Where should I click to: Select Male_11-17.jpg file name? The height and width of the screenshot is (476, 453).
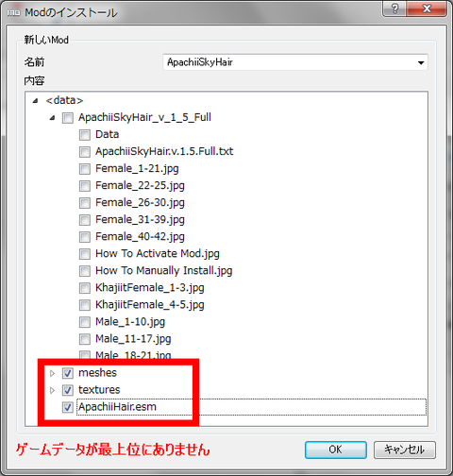point(133,339)
